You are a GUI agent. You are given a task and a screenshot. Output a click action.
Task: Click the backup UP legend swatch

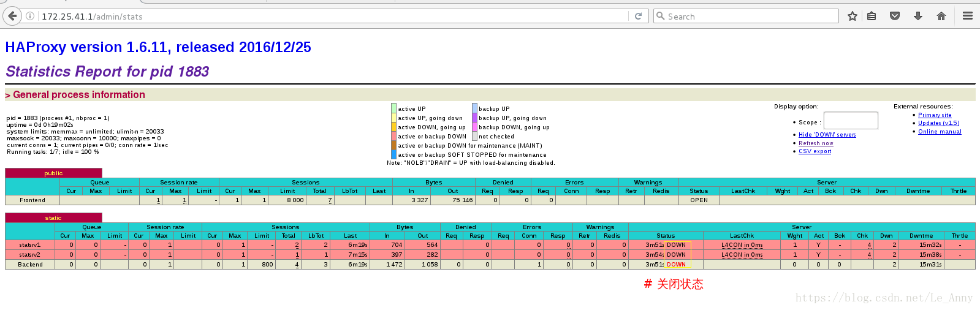click(x=474, y=108)
